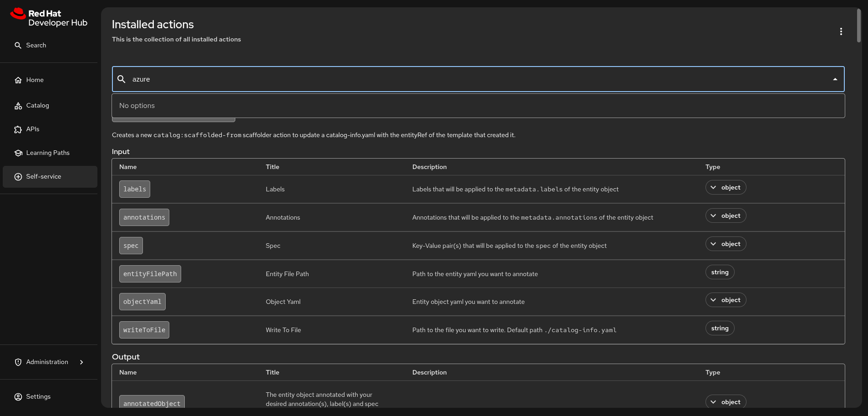This screenshot has height=416, width=868.
Task: Click the entityFilePath string type chip
Action: tap(720, 272)
